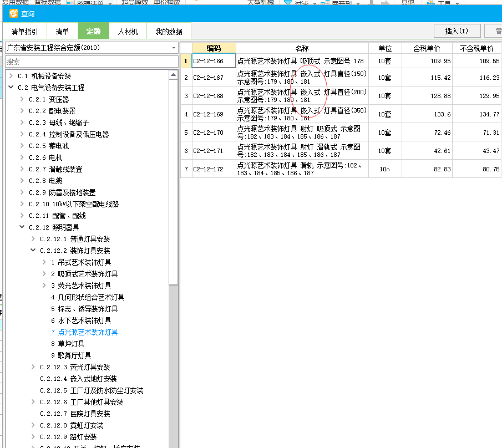Select 7 点光源艺术装饰灯具
Screen dimensions: 502x448
click(x=84, y=332)
